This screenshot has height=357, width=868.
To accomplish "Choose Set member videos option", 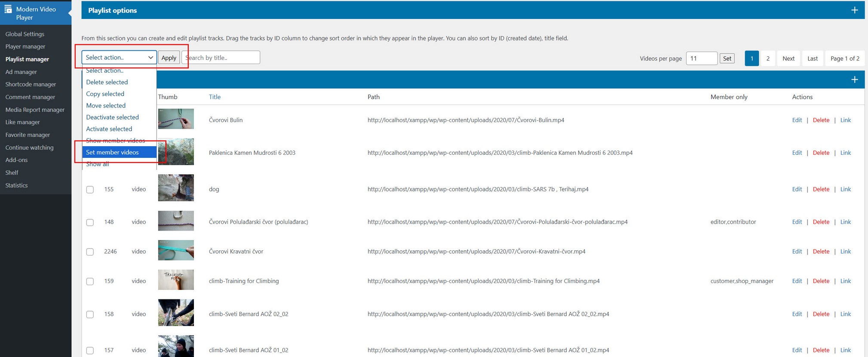I will pos(113,152).
